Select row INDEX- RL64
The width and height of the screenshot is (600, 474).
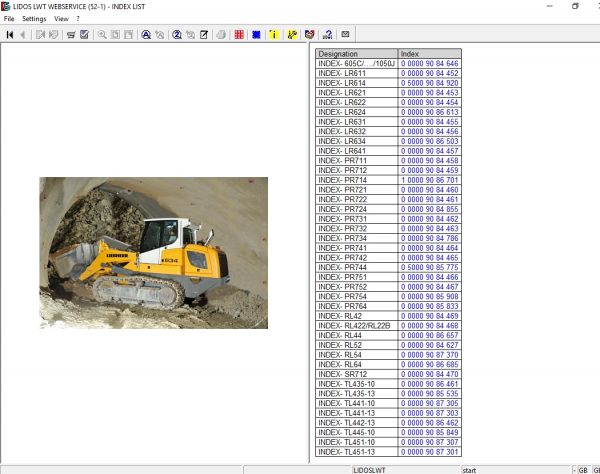click(x=388, y=365)
